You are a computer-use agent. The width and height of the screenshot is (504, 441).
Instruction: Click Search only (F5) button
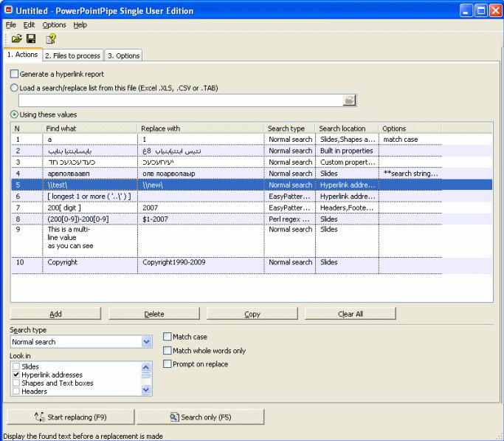pyautogui.click(x=201, y=417)
